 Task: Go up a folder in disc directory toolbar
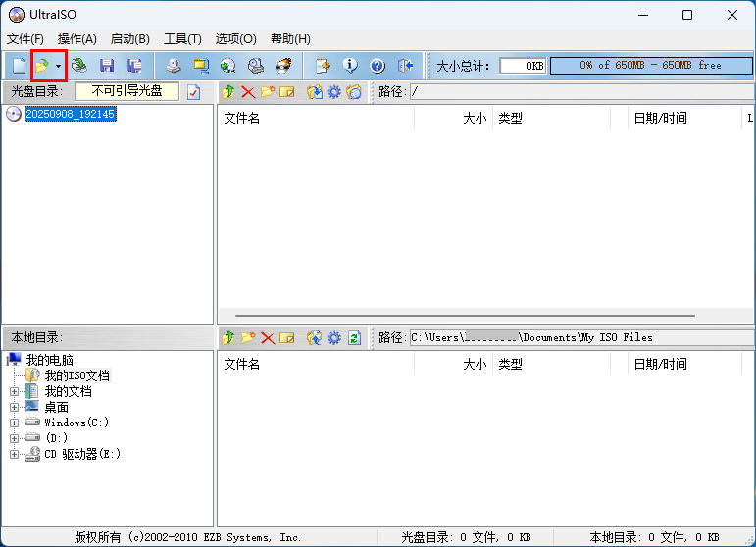click(228, 91)
